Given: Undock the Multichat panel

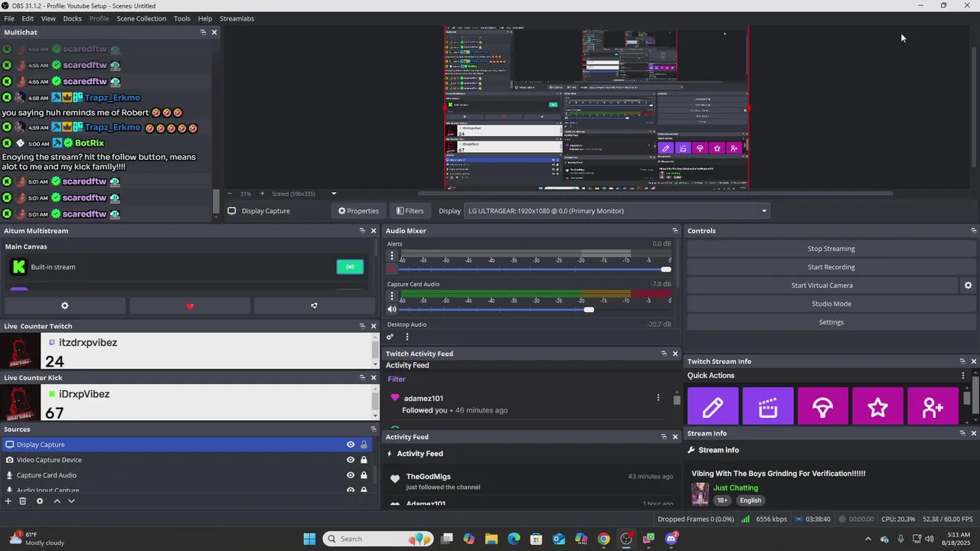Looking at the screenshot, I should 203,32.
